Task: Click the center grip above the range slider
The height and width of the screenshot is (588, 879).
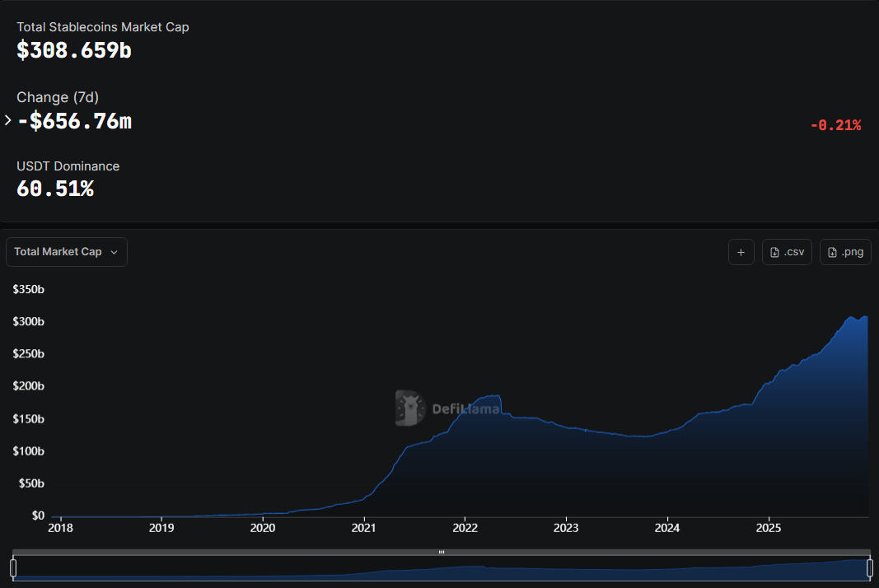Action: [442, 552]
